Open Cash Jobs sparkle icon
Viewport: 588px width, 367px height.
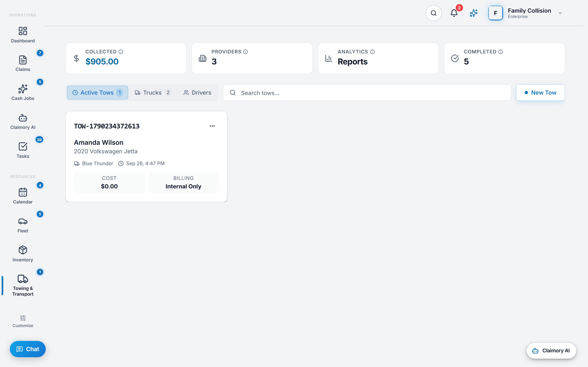click(x=23, y=89)
